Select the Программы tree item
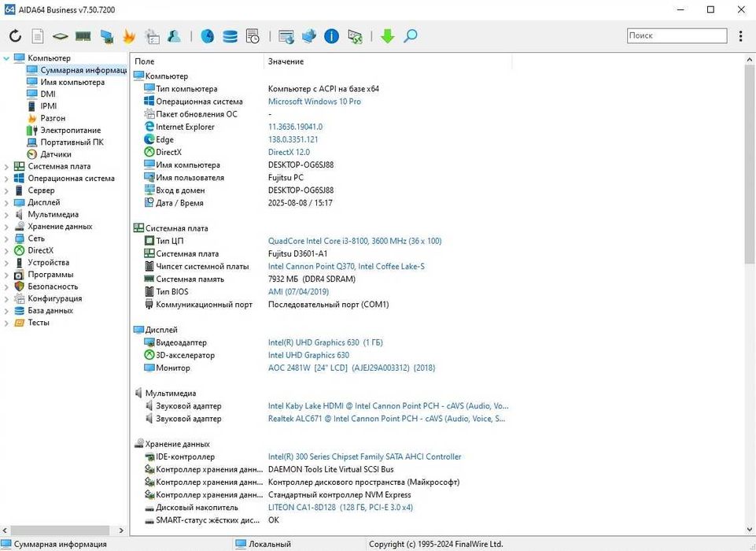This screenshot has width=756, height=551. pos(50,275)
